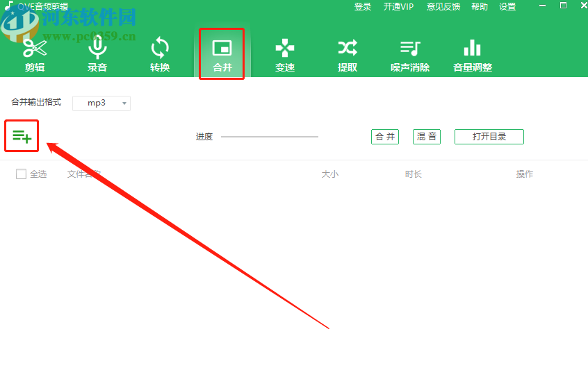Click the 合并 merge button
This screenshot has height=377, width=588.
pyautogui.click(x=385, y=137)
